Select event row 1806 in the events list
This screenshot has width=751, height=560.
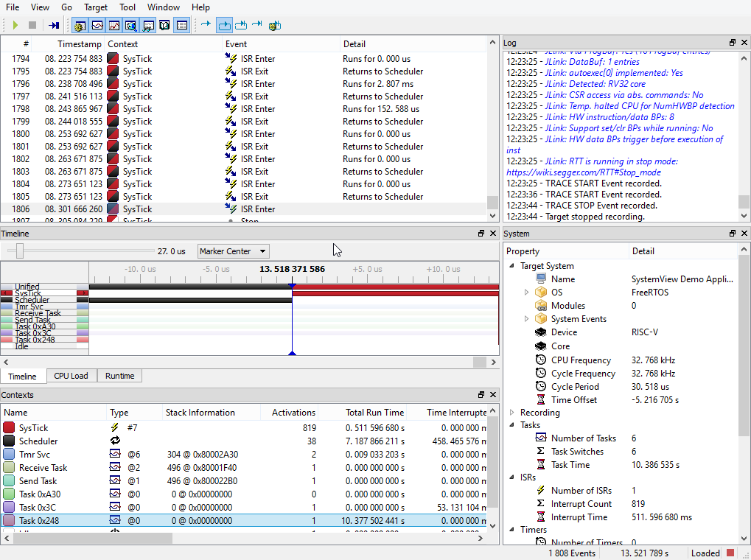[221, 209]
